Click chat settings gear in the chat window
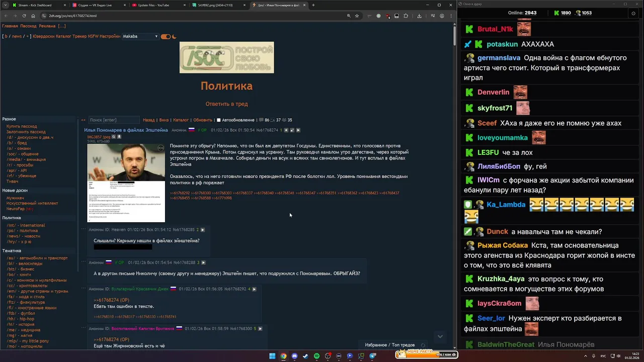 pos(633,14)
